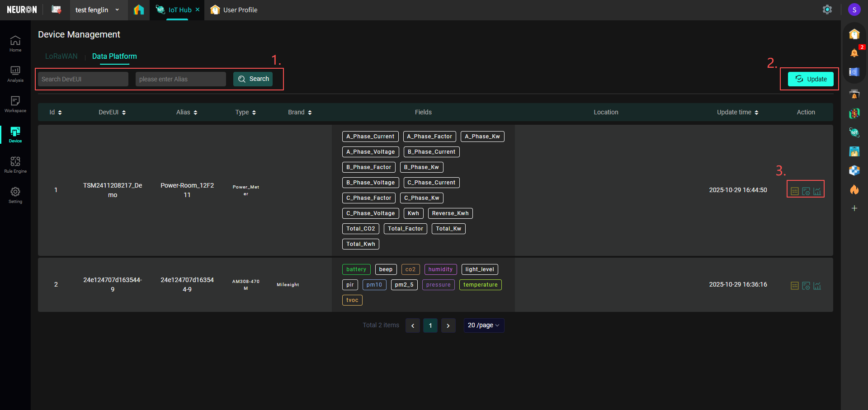Click into the Search DevEUI input field

pos(83,79)
